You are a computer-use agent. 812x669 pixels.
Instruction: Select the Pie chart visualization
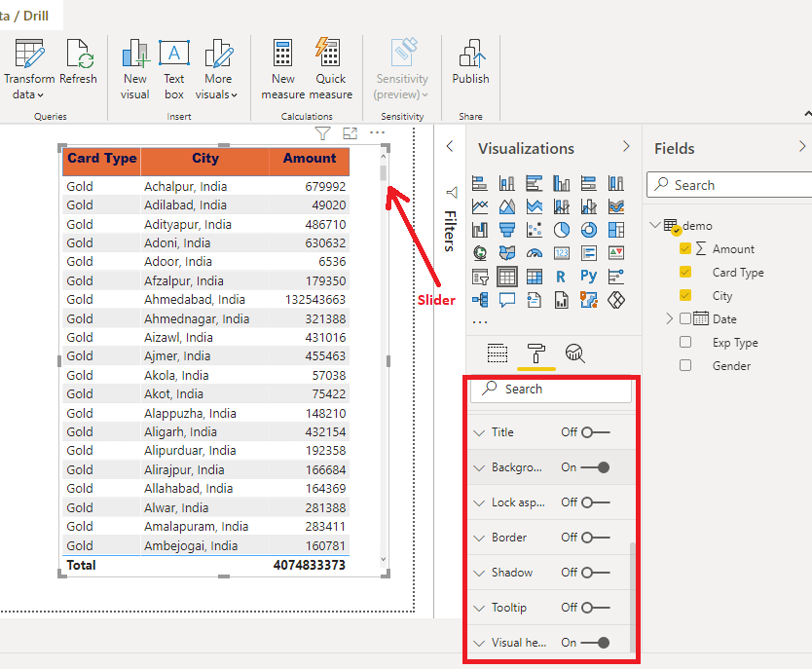(562, 230)
